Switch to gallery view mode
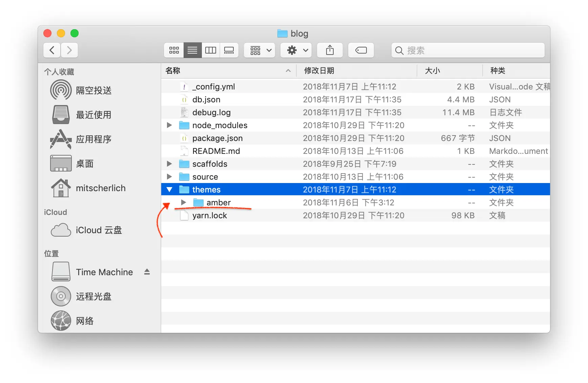588x383 pixels. (x=229, y=50)
